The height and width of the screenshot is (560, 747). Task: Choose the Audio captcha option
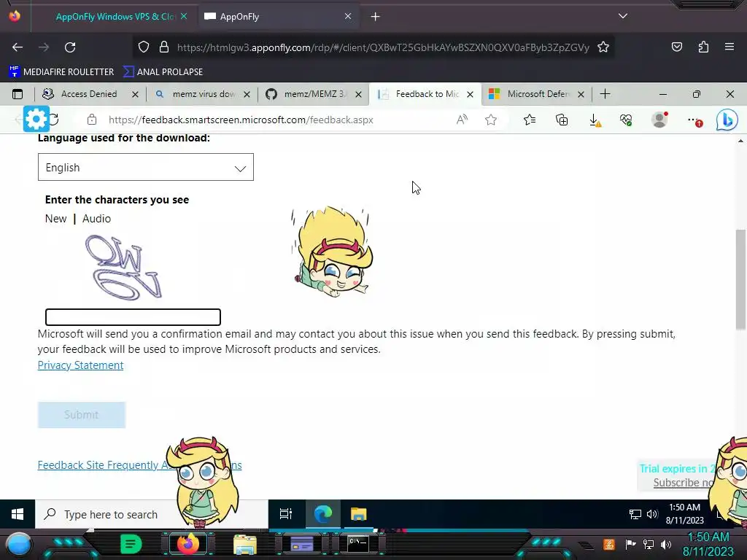tap(97, 219)
